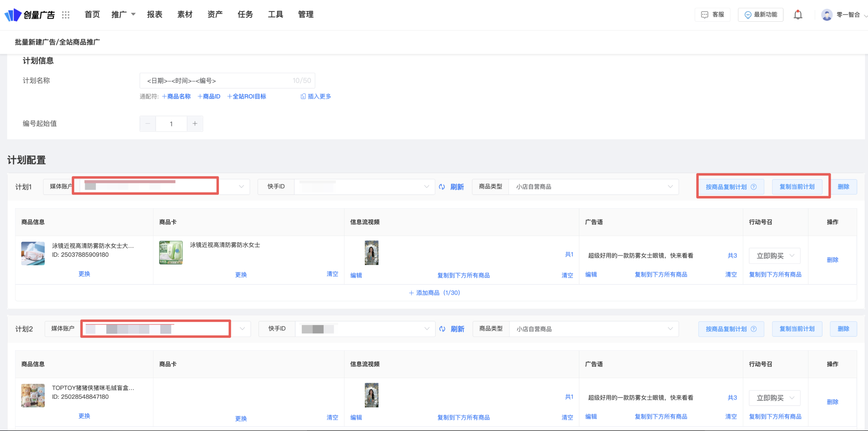The width and height of the screenshot is (868, 431).
Task: Open 计划1 媒体账户 dropdown
Action: (146, 187)
